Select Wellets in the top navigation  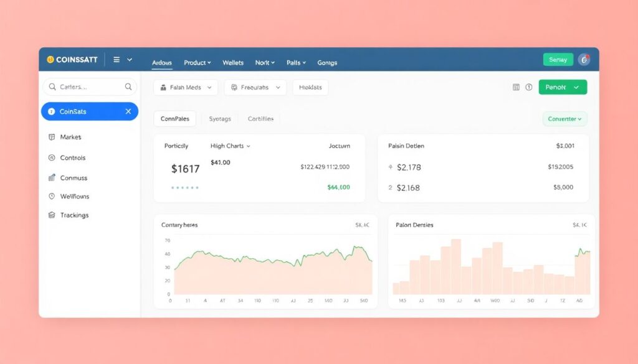[233, 63]
